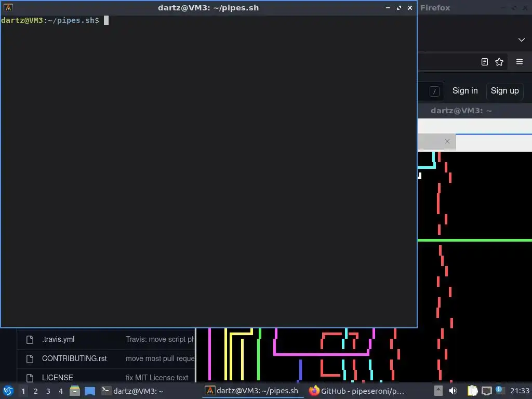532x399 pixels.
Task: Switch to workspace 1
Action: tap(23, 391)
